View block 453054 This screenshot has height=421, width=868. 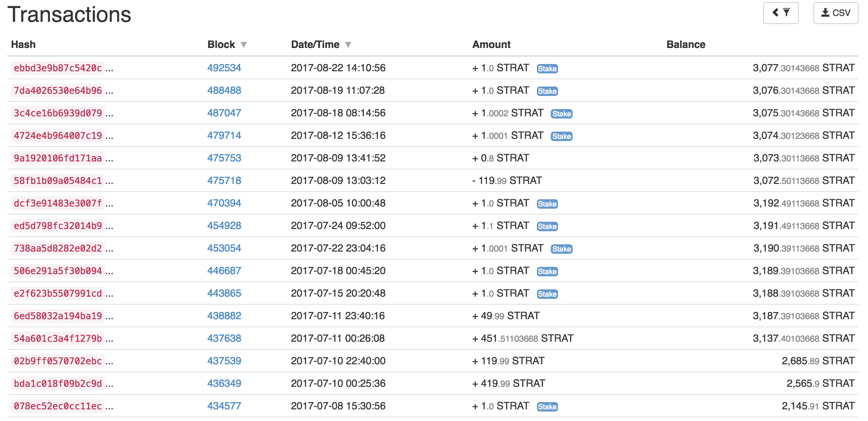224,248
